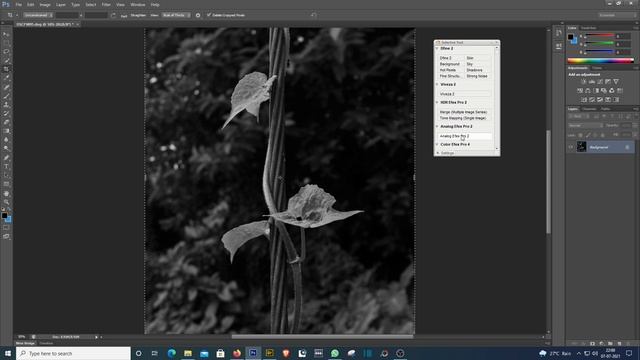Click the red channel slider in Color panel

coord(600,36)
